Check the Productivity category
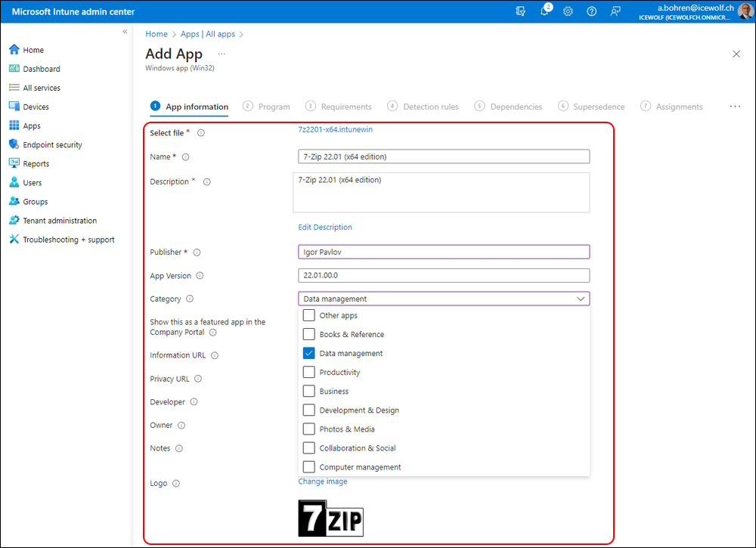Viewport: 756px width, 548px height. [309, 372]
